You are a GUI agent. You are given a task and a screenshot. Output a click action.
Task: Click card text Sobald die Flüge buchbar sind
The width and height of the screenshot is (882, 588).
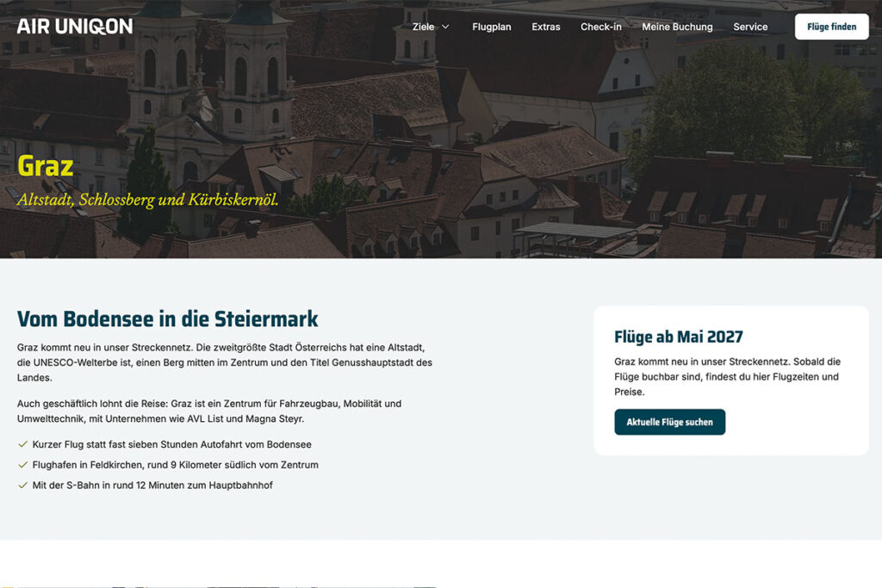pos(727,376)
